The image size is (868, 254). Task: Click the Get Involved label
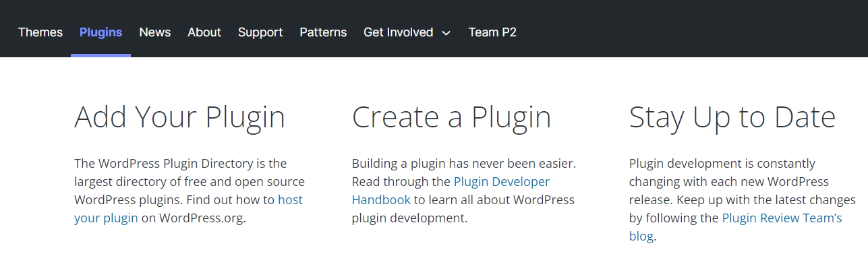click(x=398, y=32)
